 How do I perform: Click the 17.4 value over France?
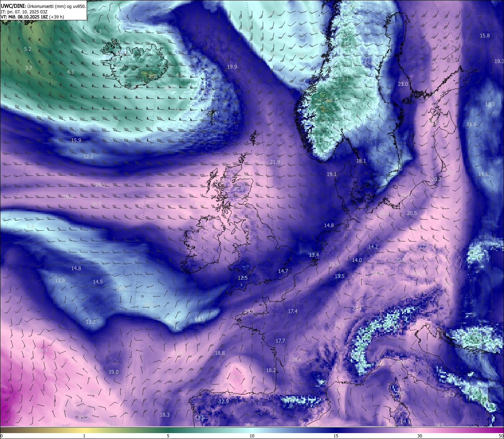[293, 311]
